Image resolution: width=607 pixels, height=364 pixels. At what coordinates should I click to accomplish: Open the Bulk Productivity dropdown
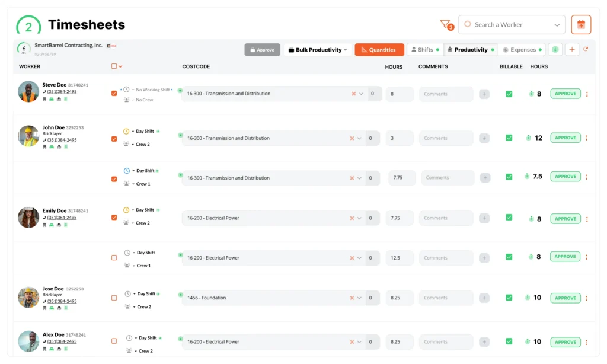coord(317,49)
